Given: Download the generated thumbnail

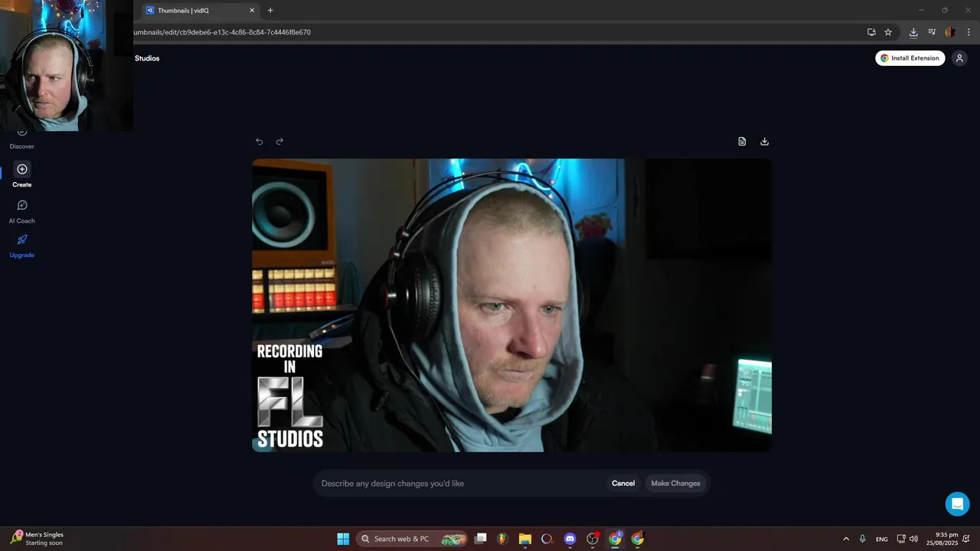Looking at the screenshot, I should pyautogui.click(x=764, y=142).
